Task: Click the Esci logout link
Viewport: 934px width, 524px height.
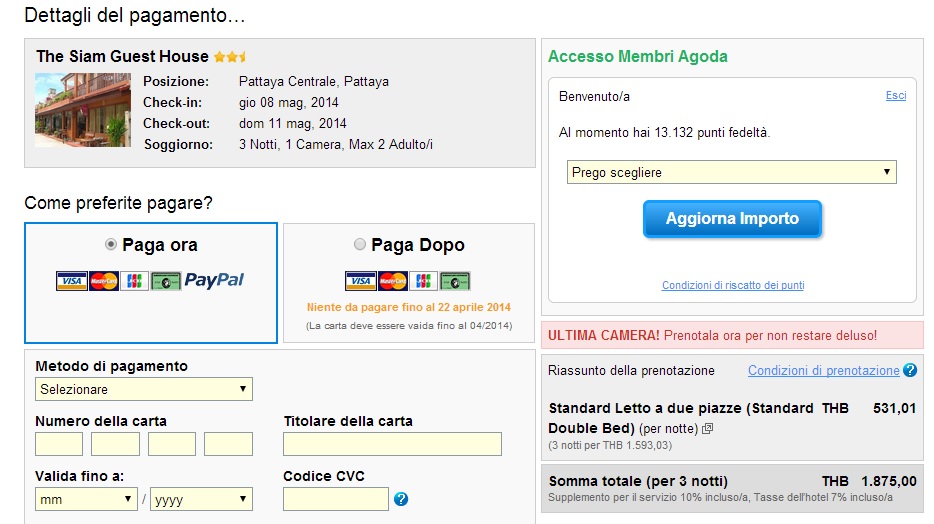Action: 896,96
